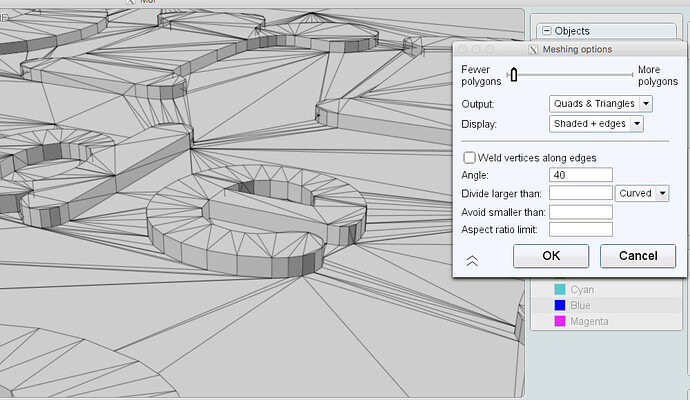Select the Blue color swatch

(560, 305)
